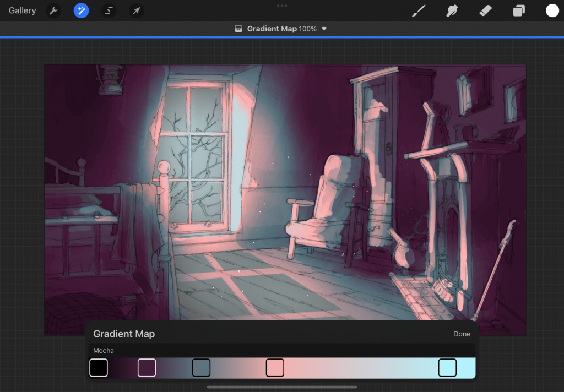
Task: Open the white active color picker
Action: [x=552, y=10]
